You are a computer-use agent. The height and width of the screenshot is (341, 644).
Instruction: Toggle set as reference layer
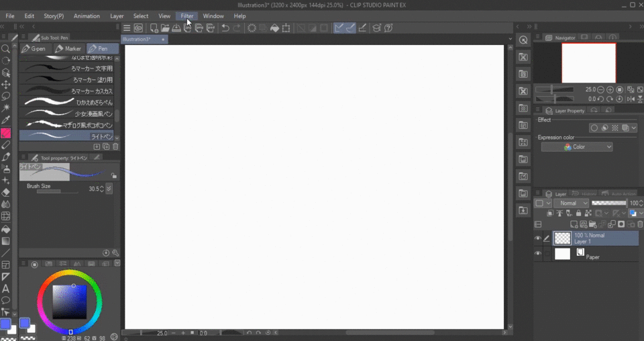(x=559, y=213)
